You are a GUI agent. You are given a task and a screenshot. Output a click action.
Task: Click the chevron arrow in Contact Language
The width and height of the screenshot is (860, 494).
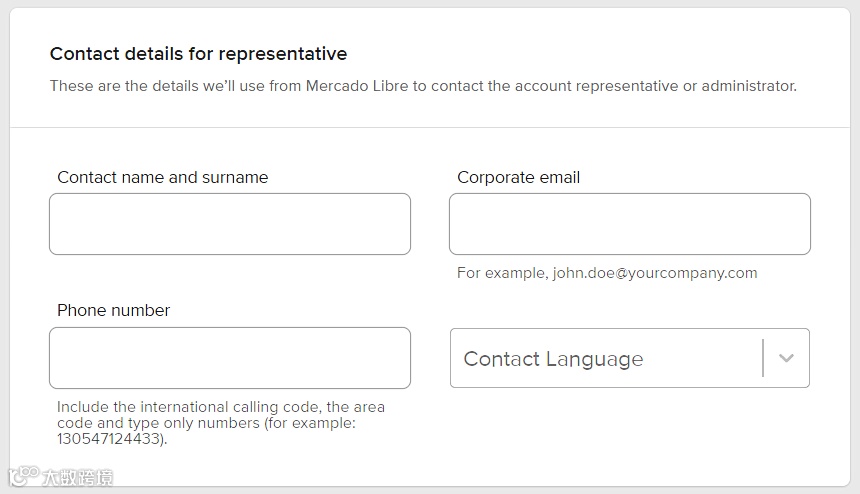786,358
